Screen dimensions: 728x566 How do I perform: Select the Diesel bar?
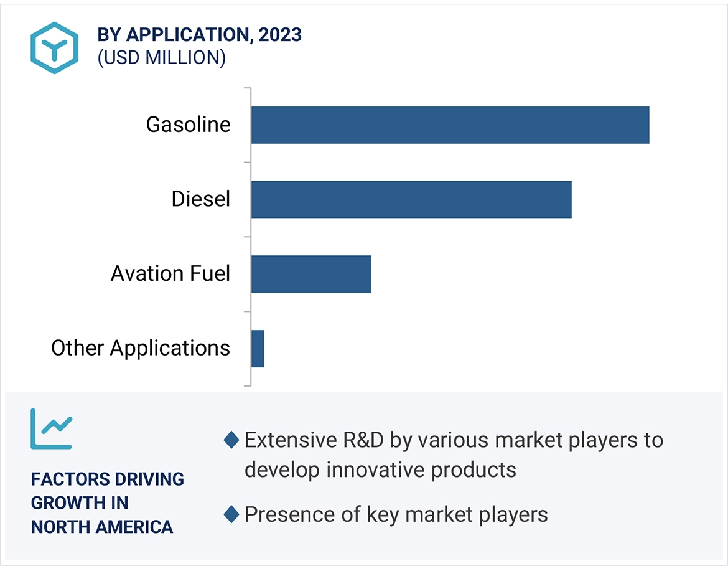[x=411, y=199]
